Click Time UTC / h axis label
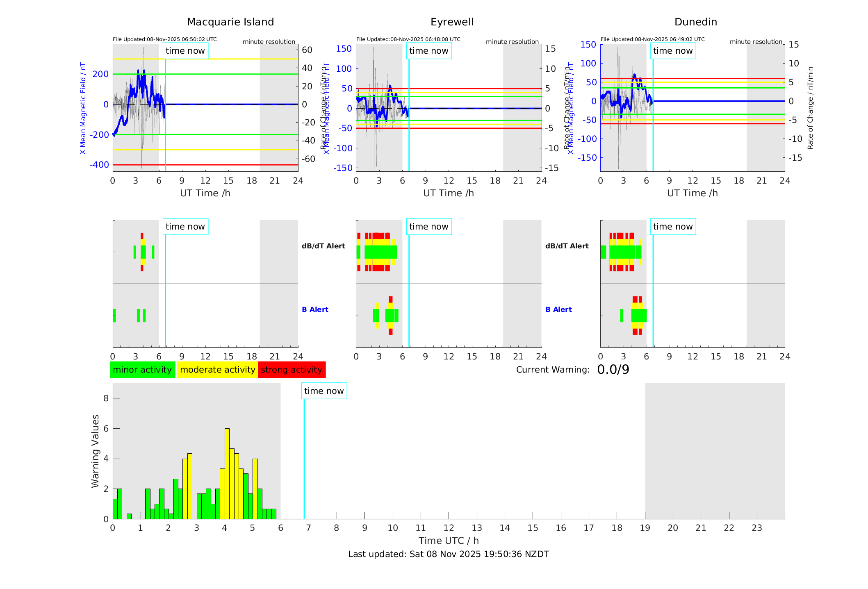The height and width of the screenshot is (589, 868). click(448, 541)
